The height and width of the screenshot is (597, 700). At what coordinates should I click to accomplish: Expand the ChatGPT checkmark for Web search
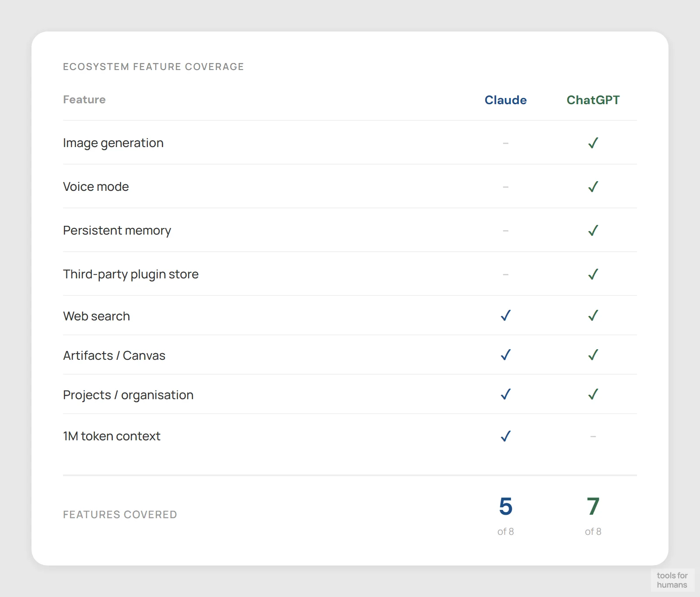[x=593, y=316]
